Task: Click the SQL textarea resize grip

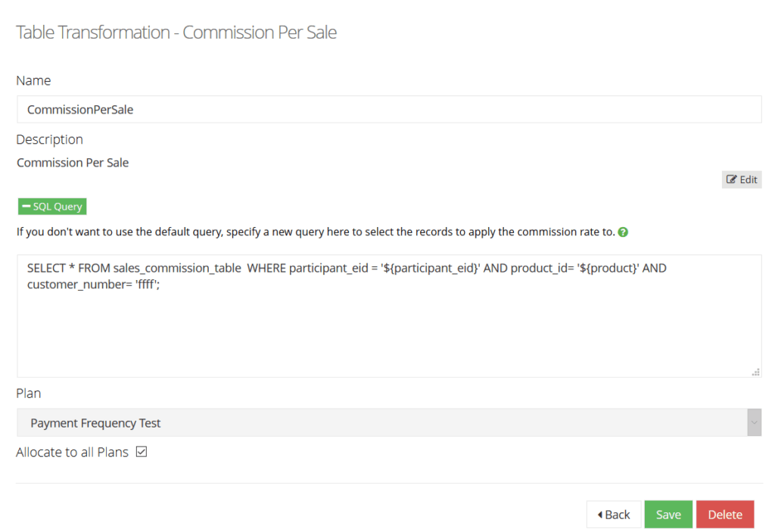Action: coord(756,372)
